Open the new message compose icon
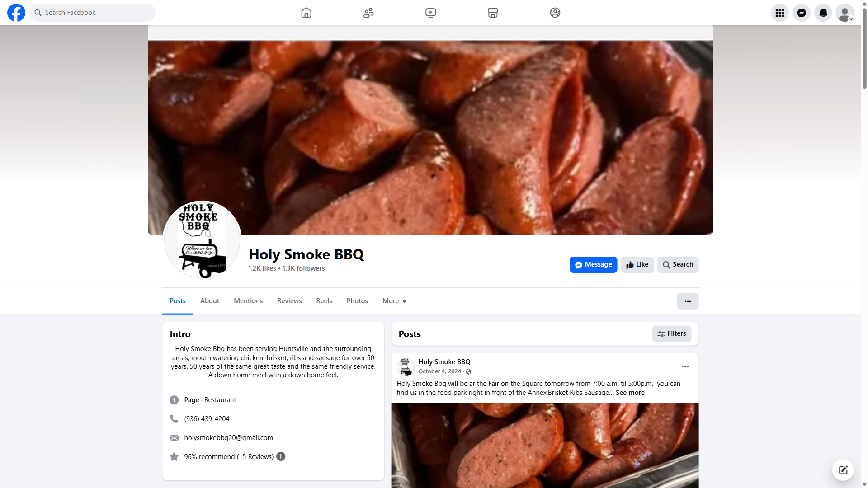868x488 pixels. [843, 470]
